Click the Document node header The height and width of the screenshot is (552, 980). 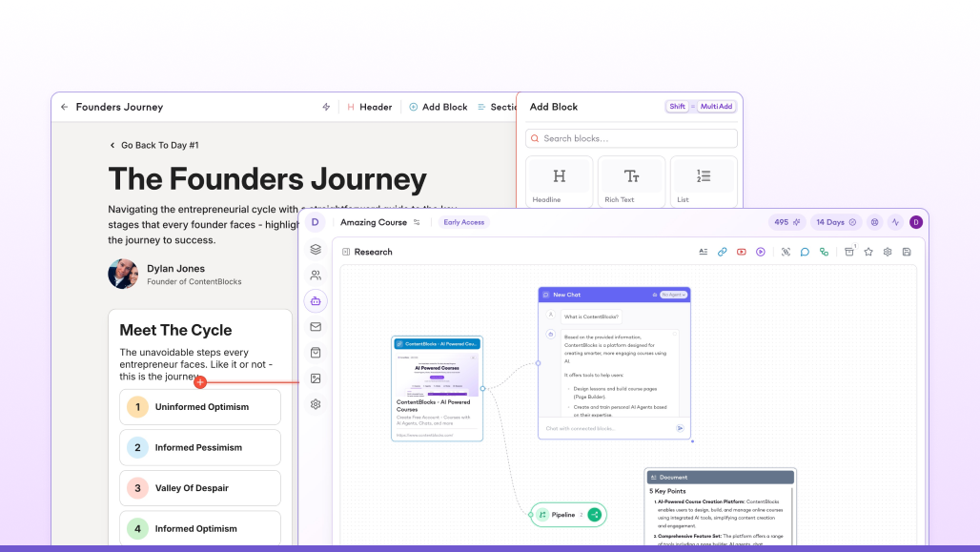pyautogui.click(x=721, y=477)
